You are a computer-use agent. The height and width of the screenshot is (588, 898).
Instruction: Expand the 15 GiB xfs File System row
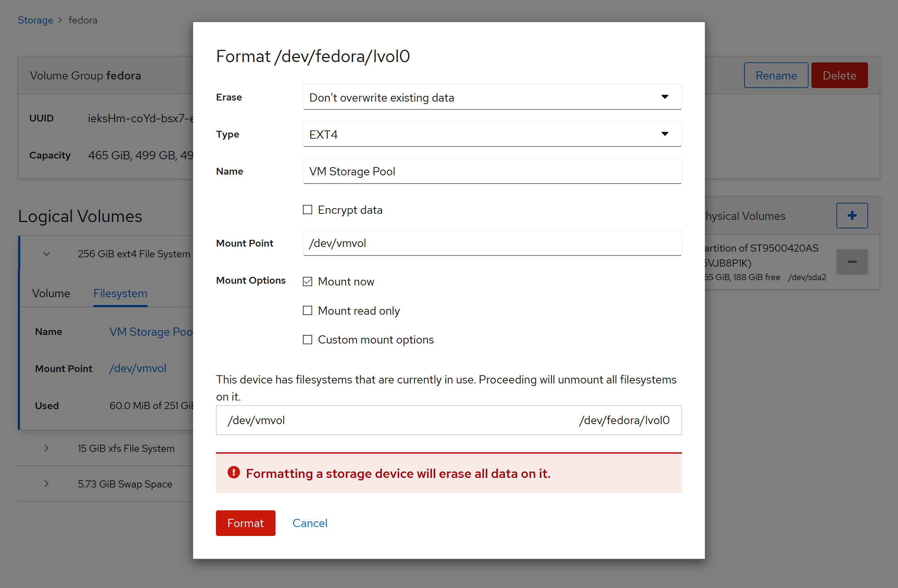46,448
